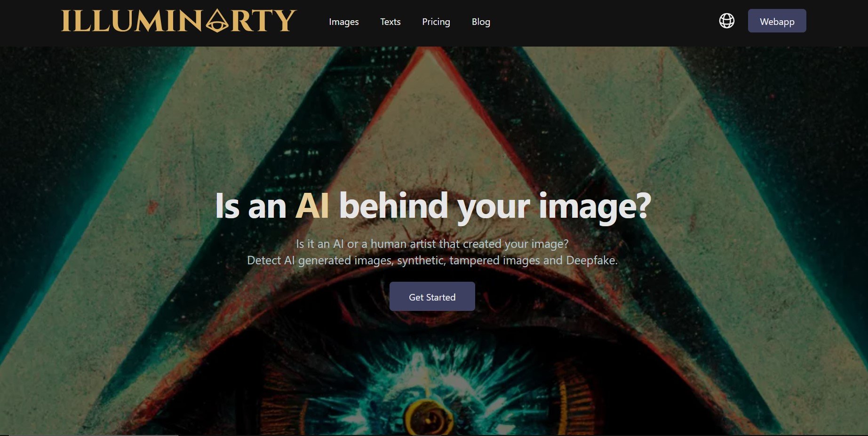The image size is (868, 436).
Task: Click the Illuminarty wordmark in the header
Action: point(179,21)
